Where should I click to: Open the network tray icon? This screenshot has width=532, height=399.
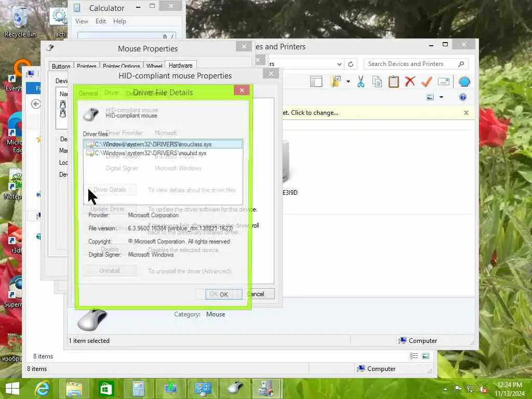[471, 389]
